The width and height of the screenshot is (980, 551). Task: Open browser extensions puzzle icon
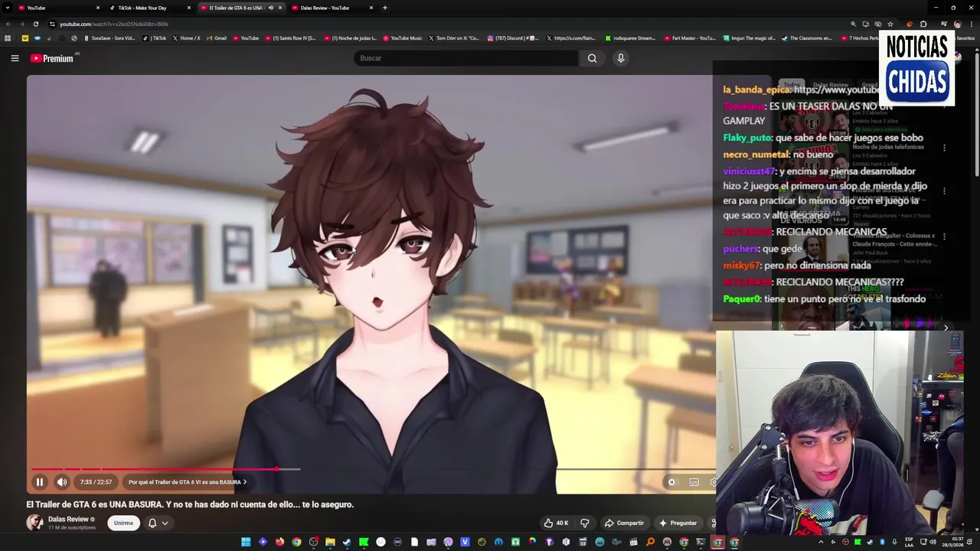tap(923, 24)
